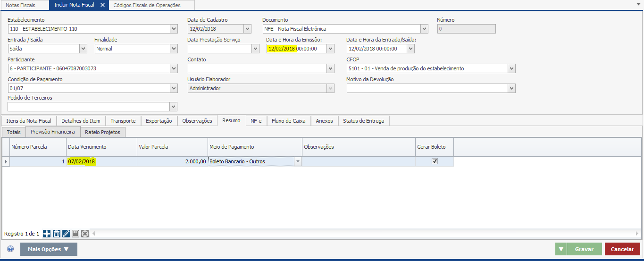Delete the record with trash icon
The width and height of the screenshot is (644, 261).
point(56,234)
